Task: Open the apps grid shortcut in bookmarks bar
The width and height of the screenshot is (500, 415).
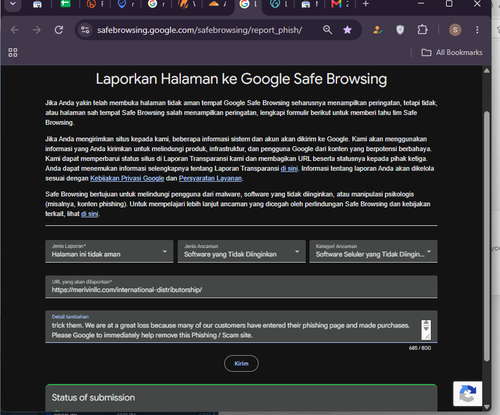Action: [x=13, y=52]
